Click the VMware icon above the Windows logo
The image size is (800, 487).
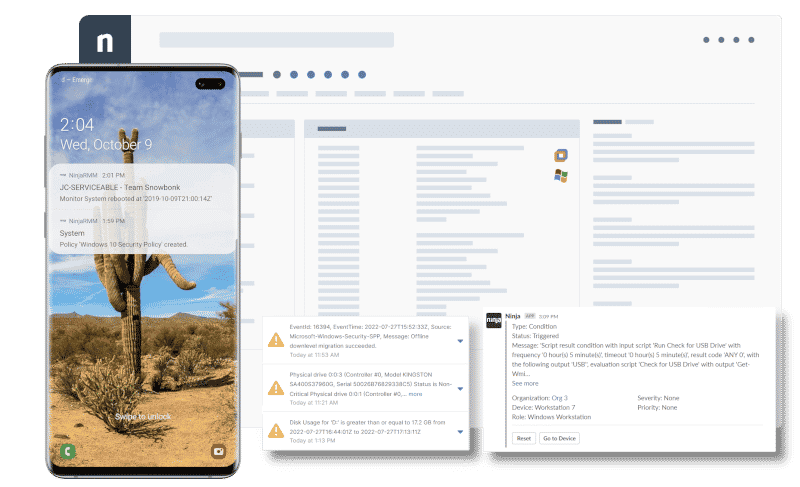click(x=561, y=154)
